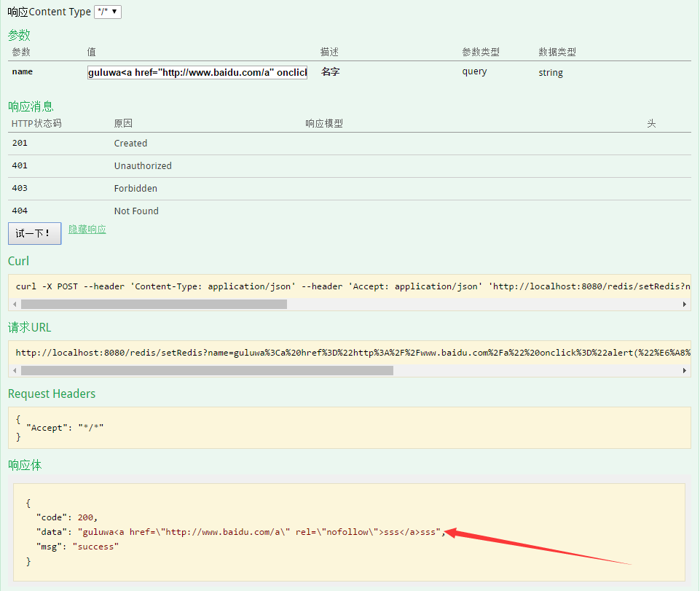Click the Forbidden reason text
The height and width of the screenshot is (591, 700).
coord(135,189)
